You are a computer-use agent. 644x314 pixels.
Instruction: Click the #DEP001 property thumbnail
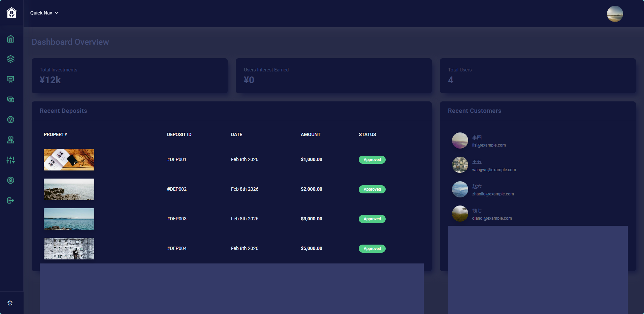pyautogui.click(x=69, y=160)
